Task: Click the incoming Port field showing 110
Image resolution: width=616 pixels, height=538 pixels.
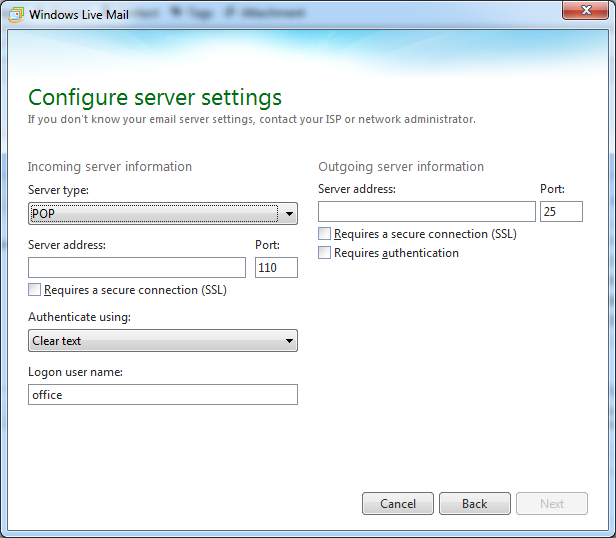Action: [276, 267]
